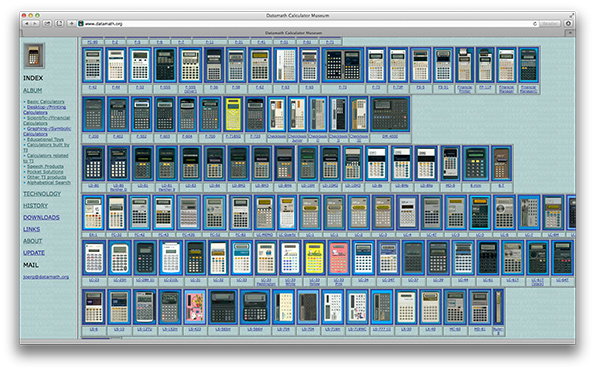Go forward with the browser forward arrow
The width and height of the screenshot is (595, 371).
35,24
